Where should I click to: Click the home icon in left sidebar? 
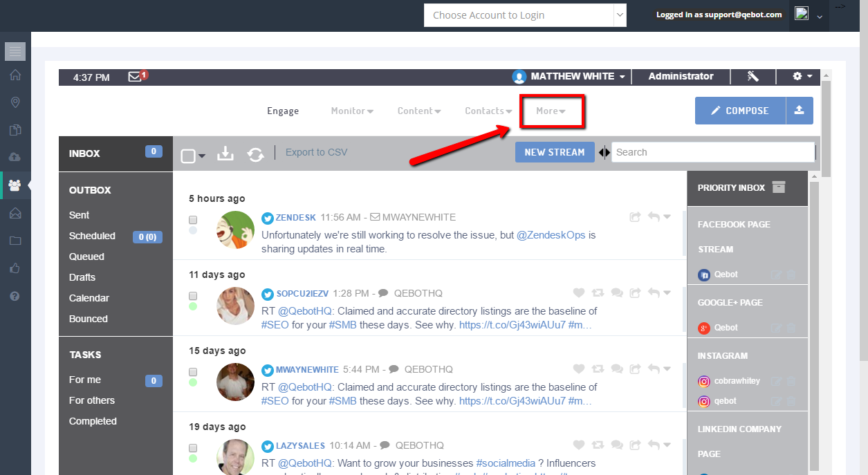(15, 75)
